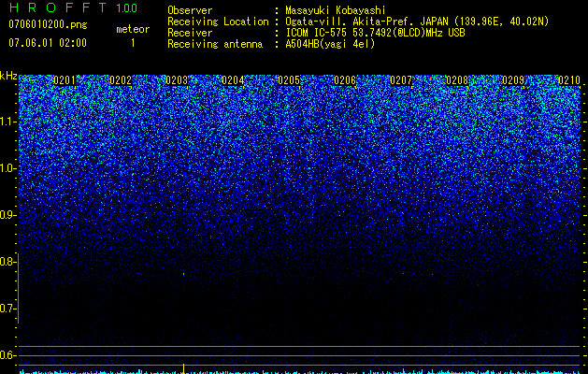588x374 pixels.
Task: Click the green meteor echo dot near 0203
Action: coord(184,274)
